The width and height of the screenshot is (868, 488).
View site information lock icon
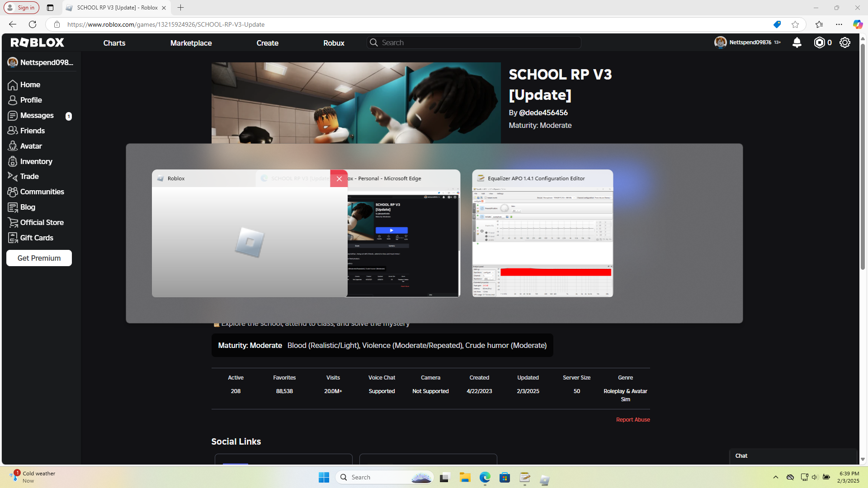pyautogui.click(x=57, y=24)
